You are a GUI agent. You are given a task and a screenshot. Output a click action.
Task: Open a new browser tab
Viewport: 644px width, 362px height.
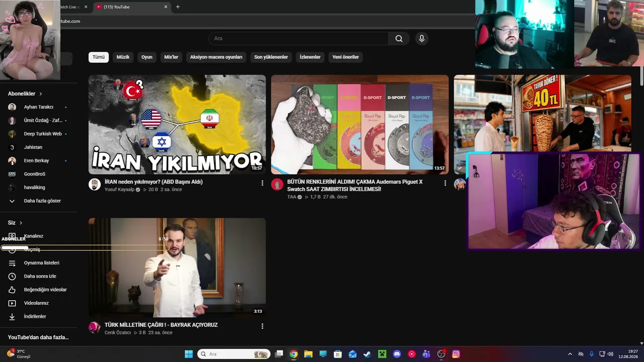[178, 7]
